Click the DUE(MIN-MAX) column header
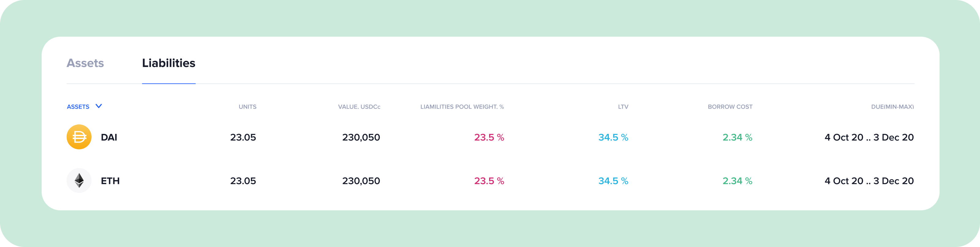Screen dimensions: 980x247 [x=892, y=107]
